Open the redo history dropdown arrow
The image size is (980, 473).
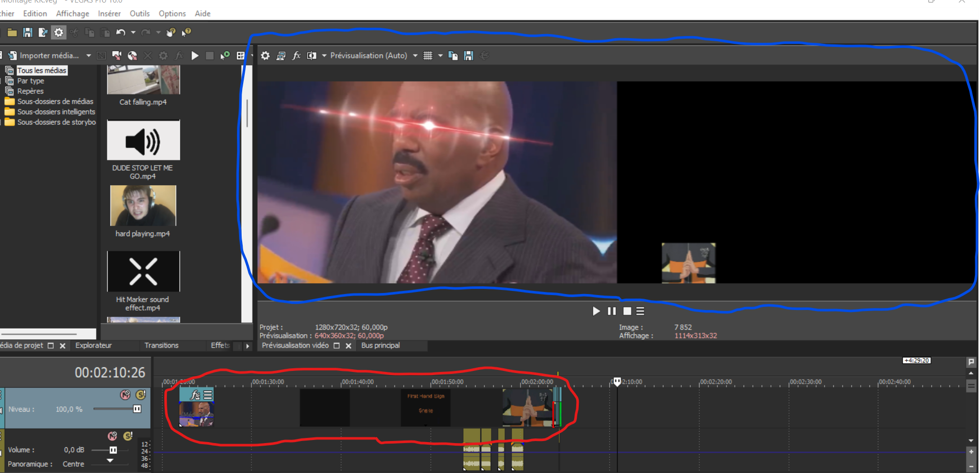coord(159,32)
